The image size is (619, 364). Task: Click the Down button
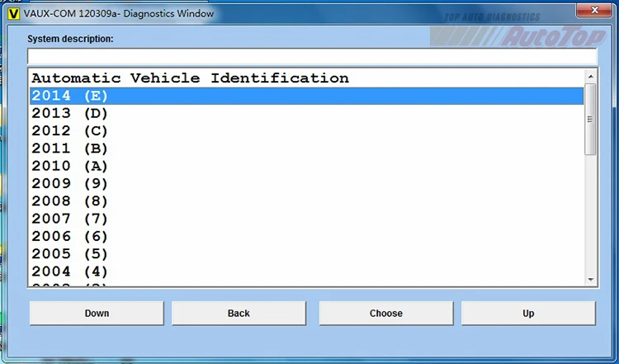coord(97,314)
